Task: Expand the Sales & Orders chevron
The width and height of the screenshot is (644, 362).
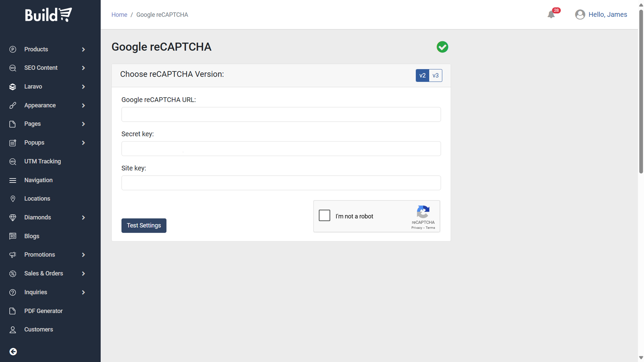Action: [x=83, y=274]
